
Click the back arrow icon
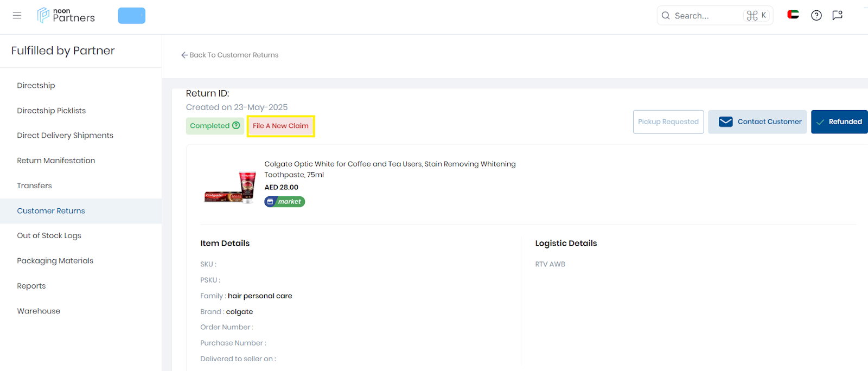184,55
